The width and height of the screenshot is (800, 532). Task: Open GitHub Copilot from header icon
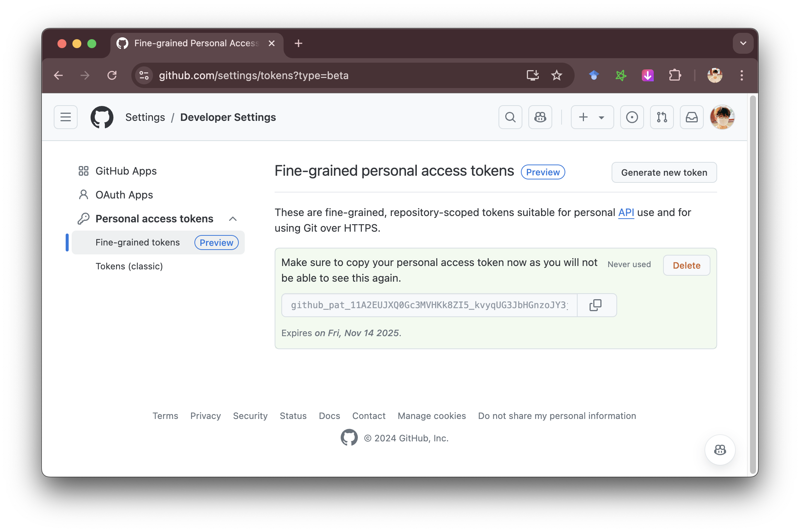point(540,117)
